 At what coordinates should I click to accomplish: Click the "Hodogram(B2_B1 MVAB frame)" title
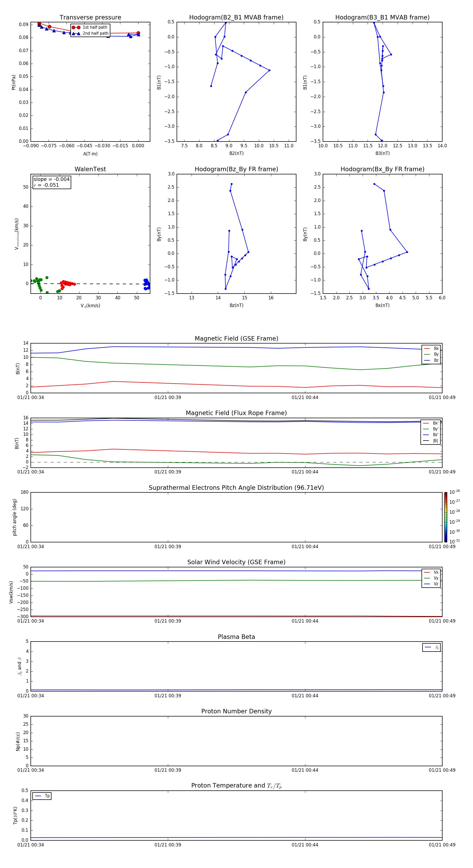pyautogui.click(x=236, y=17)
